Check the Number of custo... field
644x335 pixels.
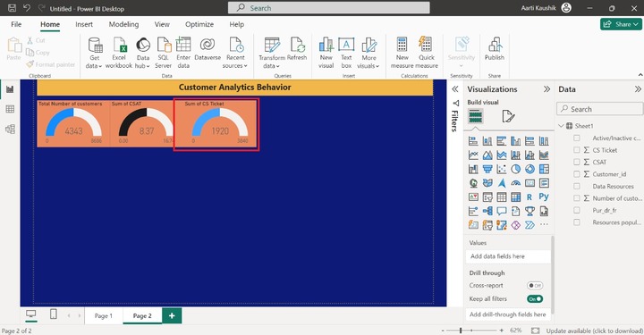click(577, 198)
